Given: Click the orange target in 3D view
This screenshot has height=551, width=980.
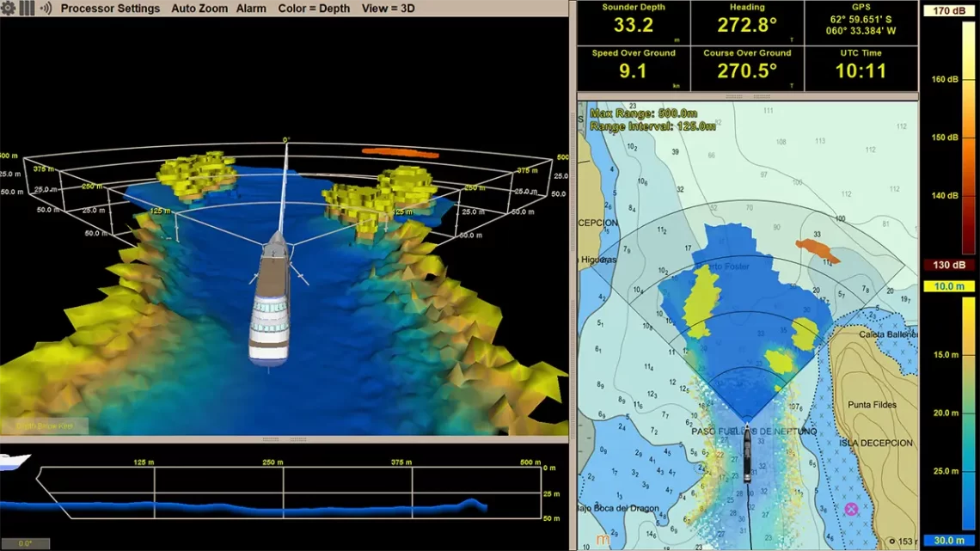Looking at the screenshot, I should [x=400, y=152].
